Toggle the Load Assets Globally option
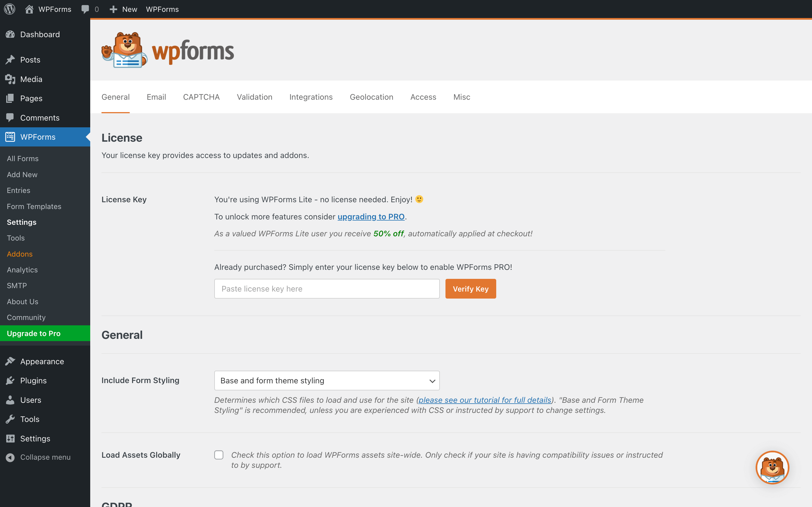The height and width of the screenshot is (507, 812). point(219,455)
